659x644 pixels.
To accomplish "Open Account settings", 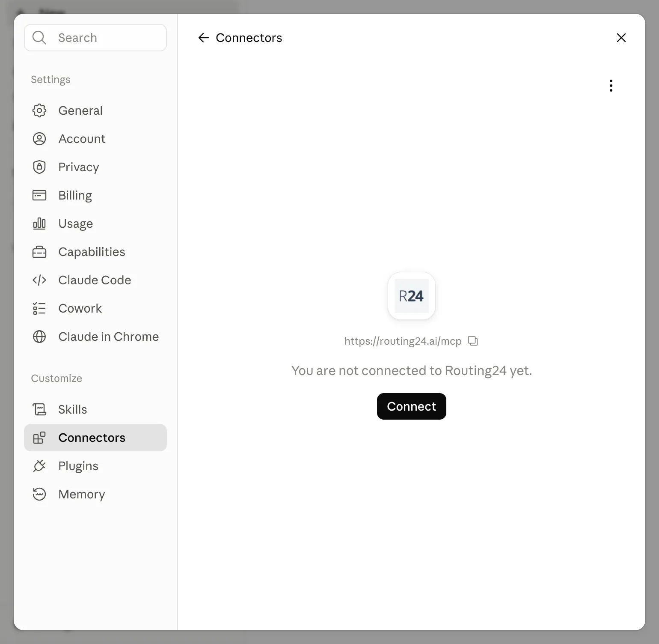I will coord(95,139).
